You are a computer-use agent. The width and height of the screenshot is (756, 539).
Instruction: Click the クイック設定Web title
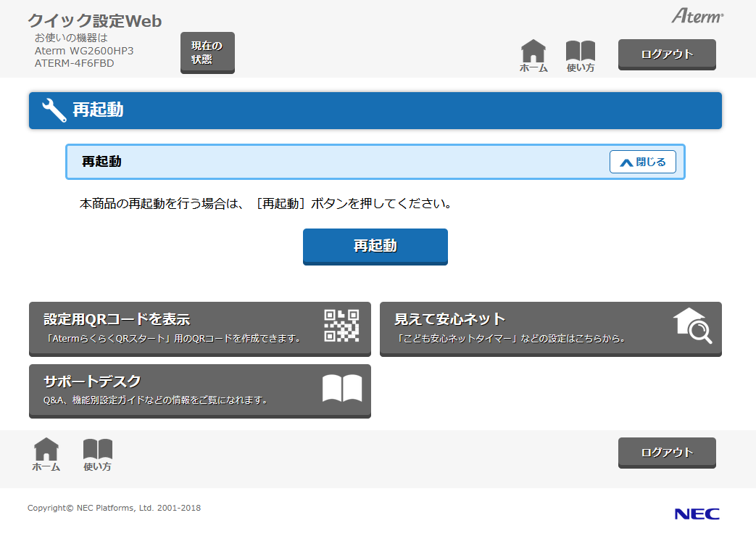(x=94, y=21)
